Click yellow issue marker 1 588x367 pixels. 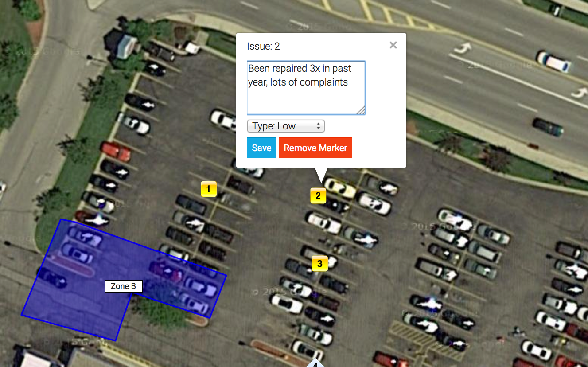pyautogui.click(x=209, y=189)
